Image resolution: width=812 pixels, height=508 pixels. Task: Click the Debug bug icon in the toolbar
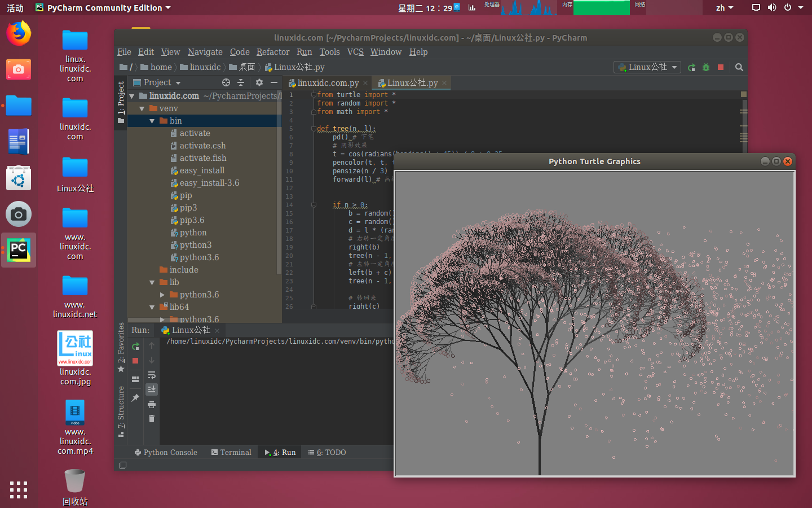point(706,67)
